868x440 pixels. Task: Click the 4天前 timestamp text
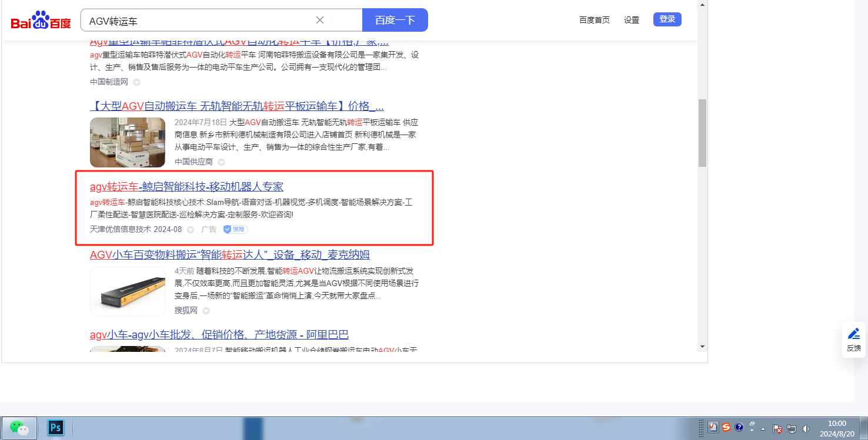click(x=184, y=271)
